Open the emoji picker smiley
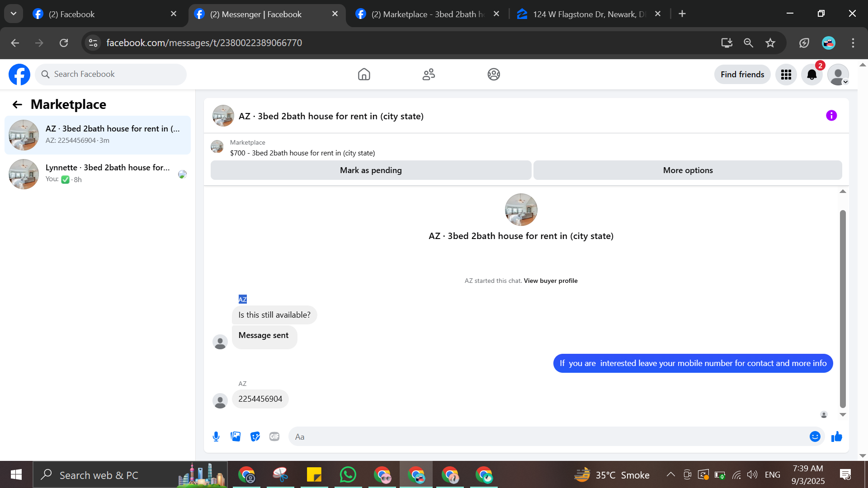868x488 pixels. (x=815, y=436)
